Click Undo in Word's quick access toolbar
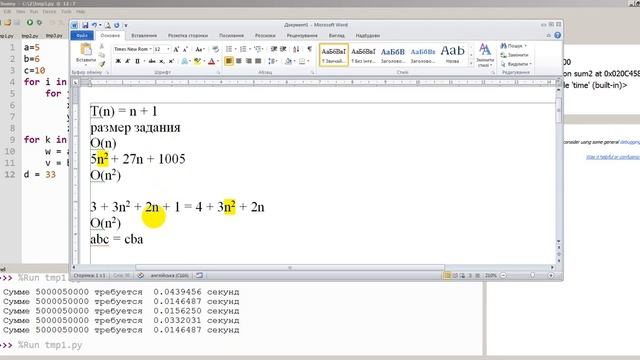Viewport: 640px width, 360px height. pyautogui.click(x=94, y=25)
